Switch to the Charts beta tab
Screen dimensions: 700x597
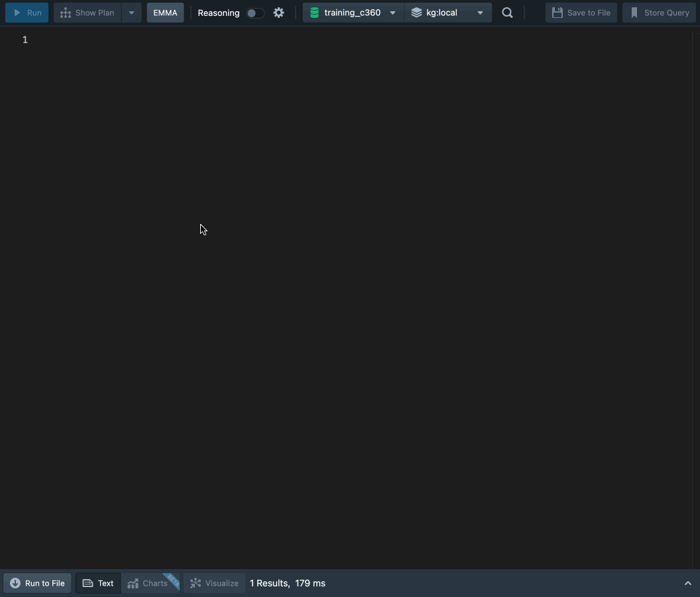[x=150, y=583]
